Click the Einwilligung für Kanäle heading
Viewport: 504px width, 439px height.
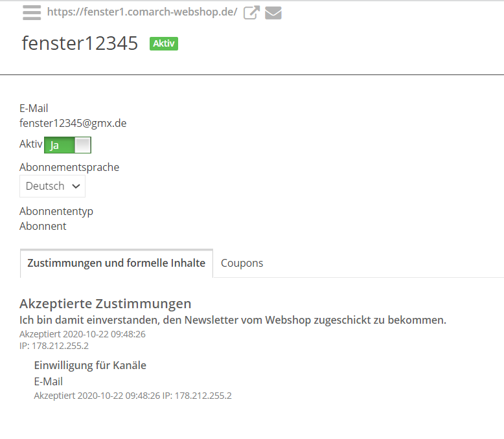coord(90,365)
